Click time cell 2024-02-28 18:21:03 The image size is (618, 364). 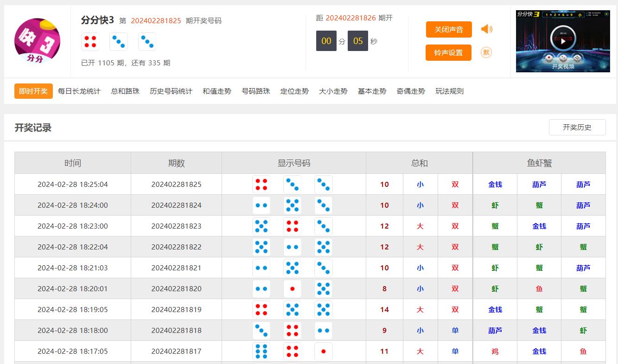73,268
